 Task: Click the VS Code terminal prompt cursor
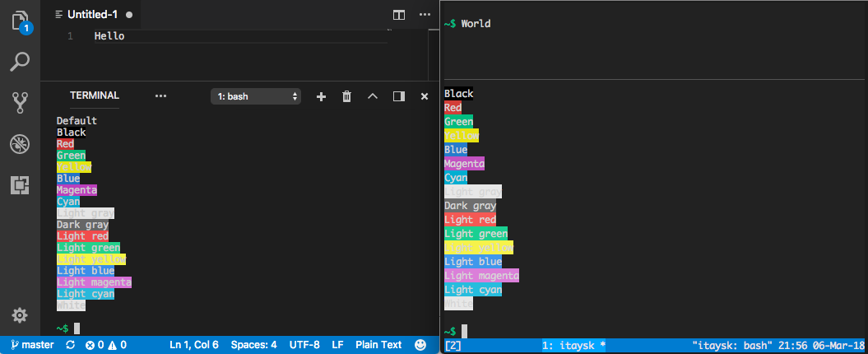(x=77, y=328)
